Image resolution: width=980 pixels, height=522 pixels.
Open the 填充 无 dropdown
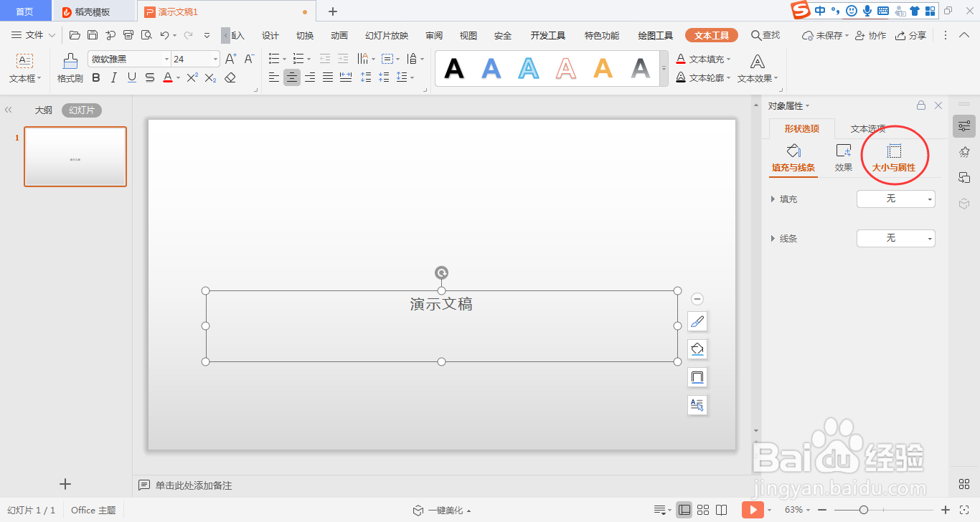(x=896, y=199)
